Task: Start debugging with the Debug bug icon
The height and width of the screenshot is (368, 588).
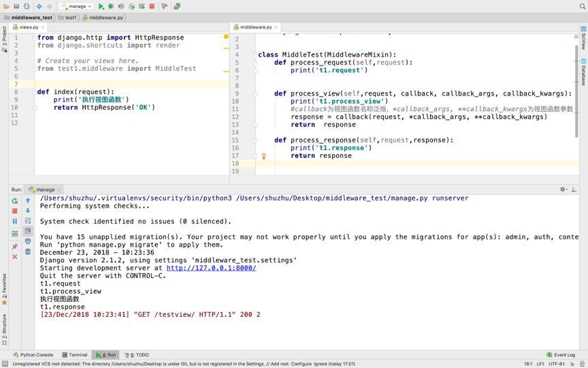Action: click(111, 6)
